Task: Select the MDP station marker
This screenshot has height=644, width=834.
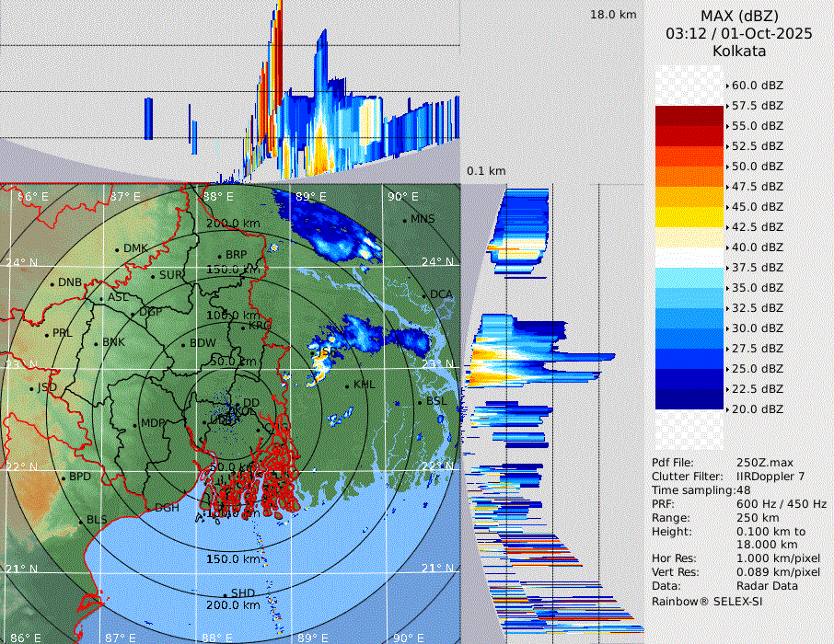Action: click(135, 424)
